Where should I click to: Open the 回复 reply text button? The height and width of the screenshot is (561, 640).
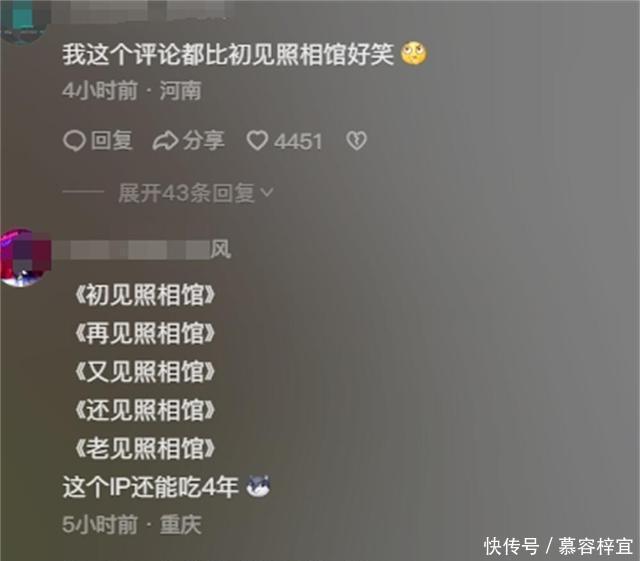pyautogui.click(x=111, y=141)
